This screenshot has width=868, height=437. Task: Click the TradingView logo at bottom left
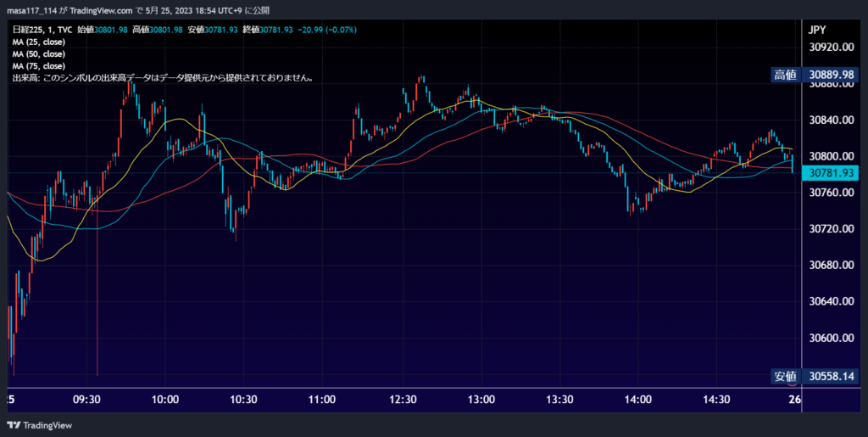39,425
